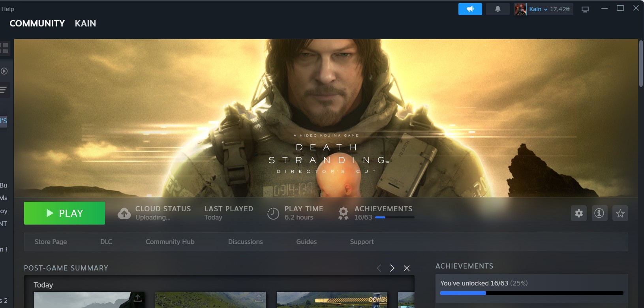Open the COMMUNITY navigation tab

click(x=37, y=23)
